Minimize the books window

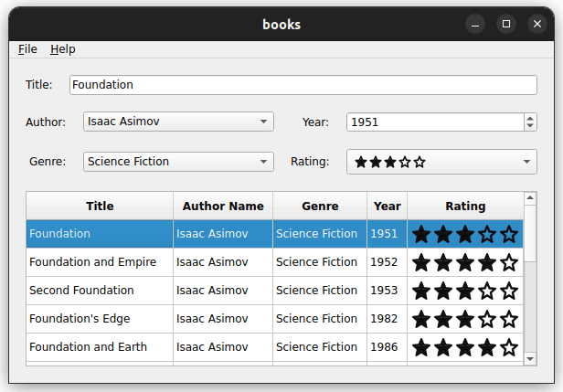click(474, 24)
